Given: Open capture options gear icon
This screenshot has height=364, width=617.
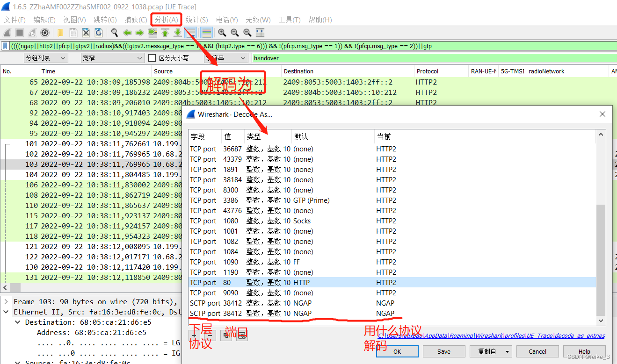Looking at the screenshot, I should [45, 33].
